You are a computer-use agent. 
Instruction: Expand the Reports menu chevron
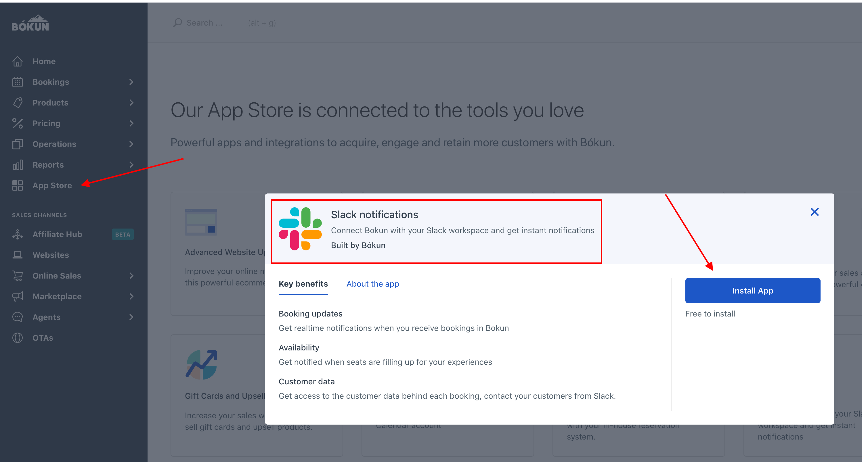(x=132, y=166)
